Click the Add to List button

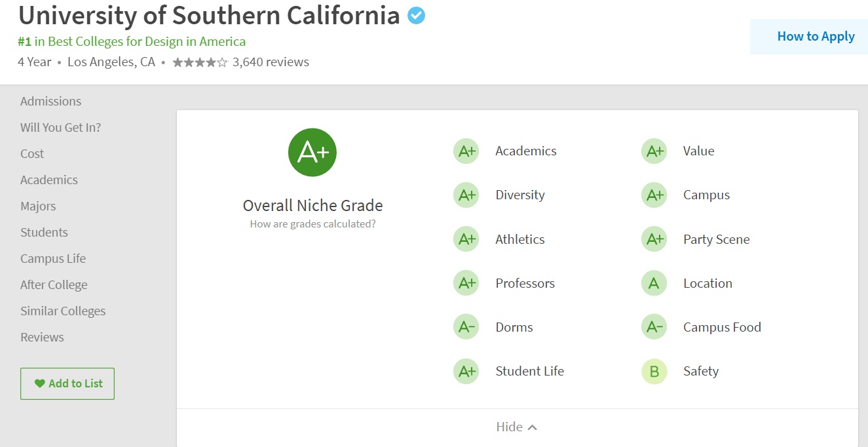[67, 384]
